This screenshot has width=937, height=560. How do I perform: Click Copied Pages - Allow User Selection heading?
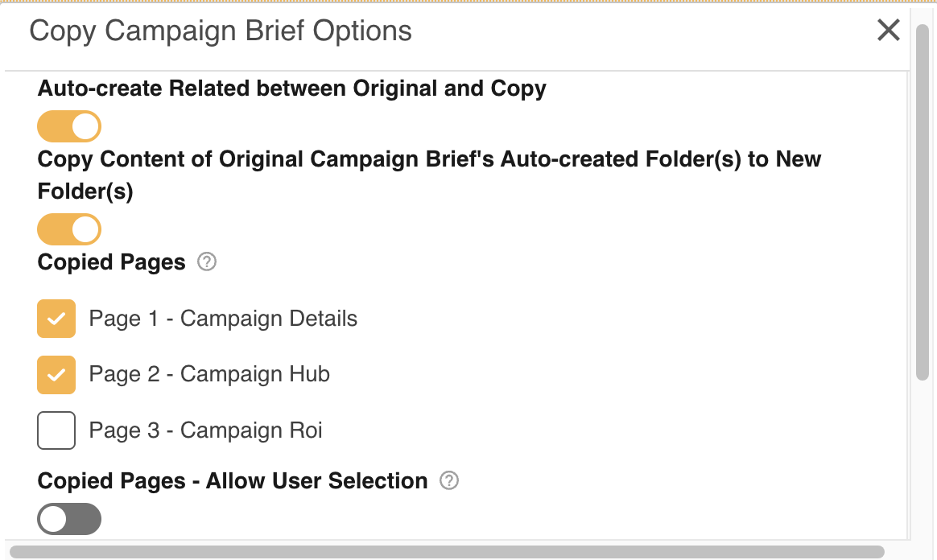[233, 481]
